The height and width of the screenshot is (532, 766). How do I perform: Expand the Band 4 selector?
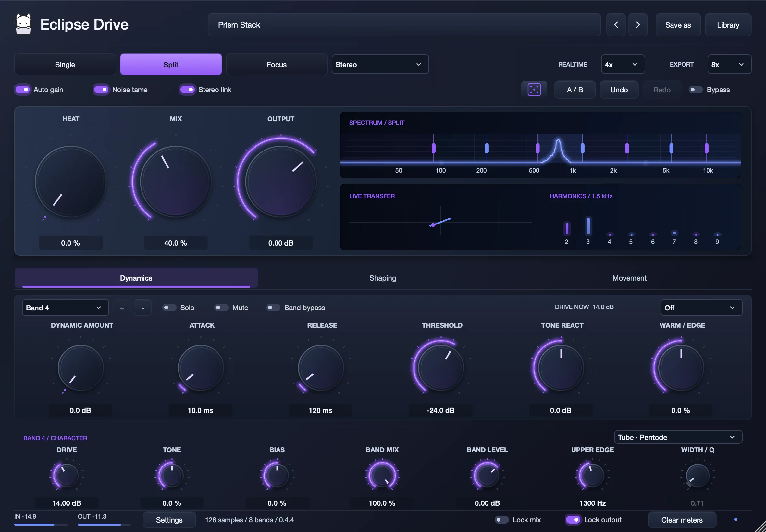tap(65, 308)
